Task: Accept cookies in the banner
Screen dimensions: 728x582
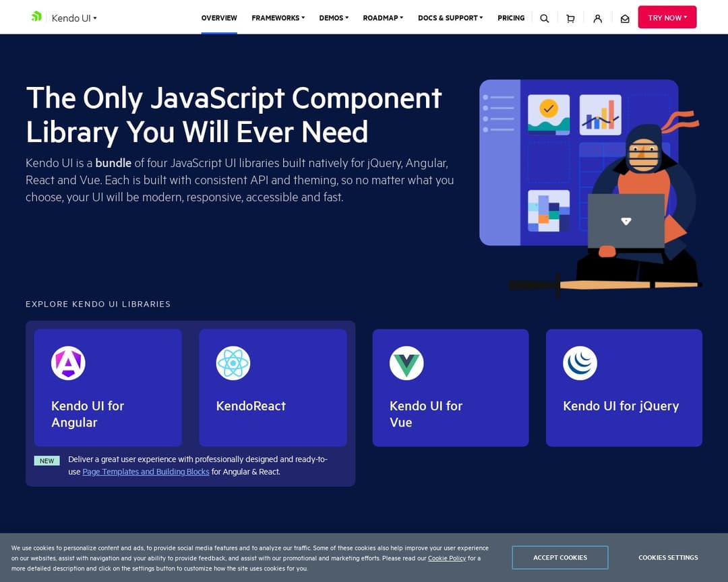Action: click(560, 557)
